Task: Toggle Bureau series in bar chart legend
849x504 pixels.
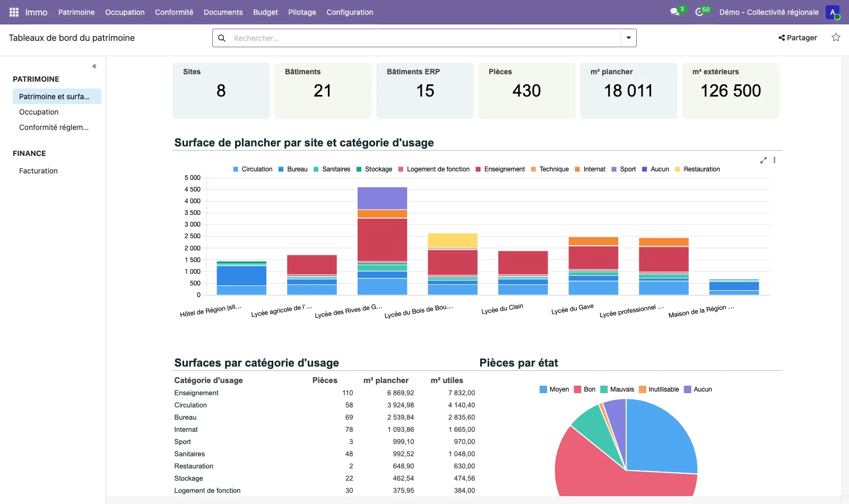Action: pyautogui.click(x=293, y=169)
